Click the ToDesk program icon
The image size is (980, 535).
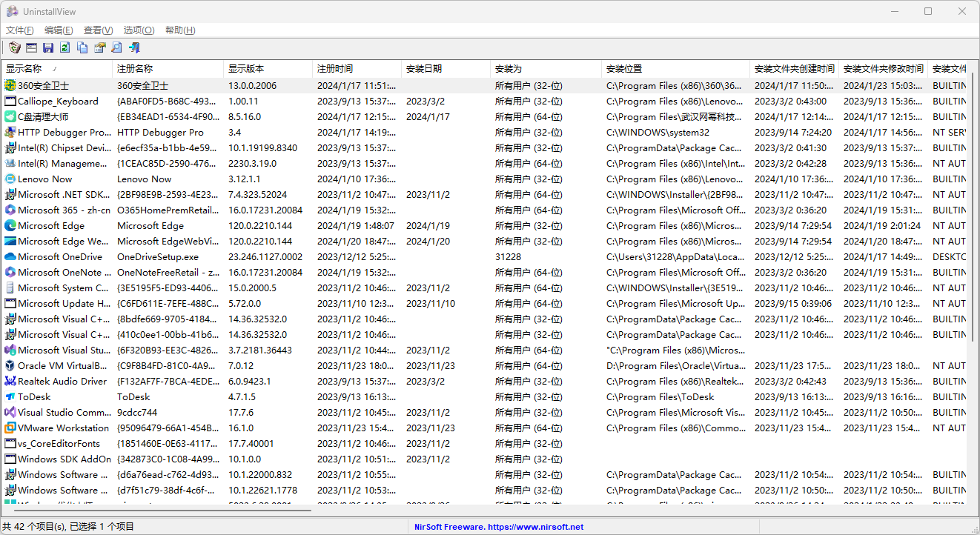10,397
